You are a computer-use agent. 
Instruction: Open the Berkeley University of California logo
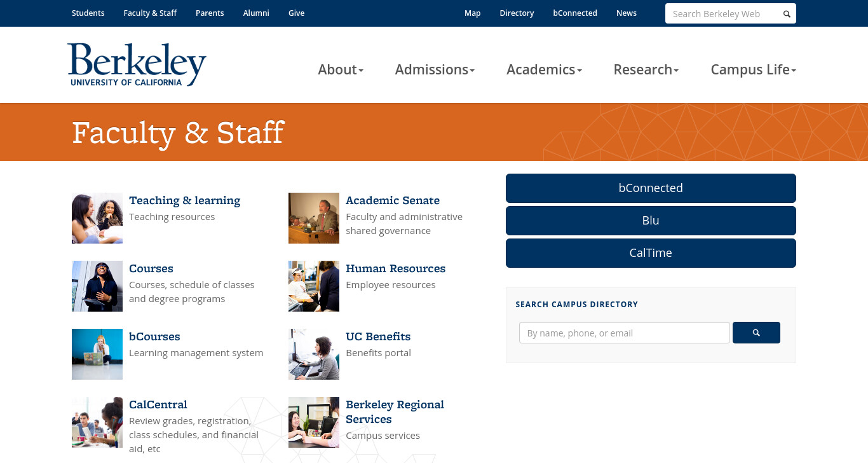point(137,64)
